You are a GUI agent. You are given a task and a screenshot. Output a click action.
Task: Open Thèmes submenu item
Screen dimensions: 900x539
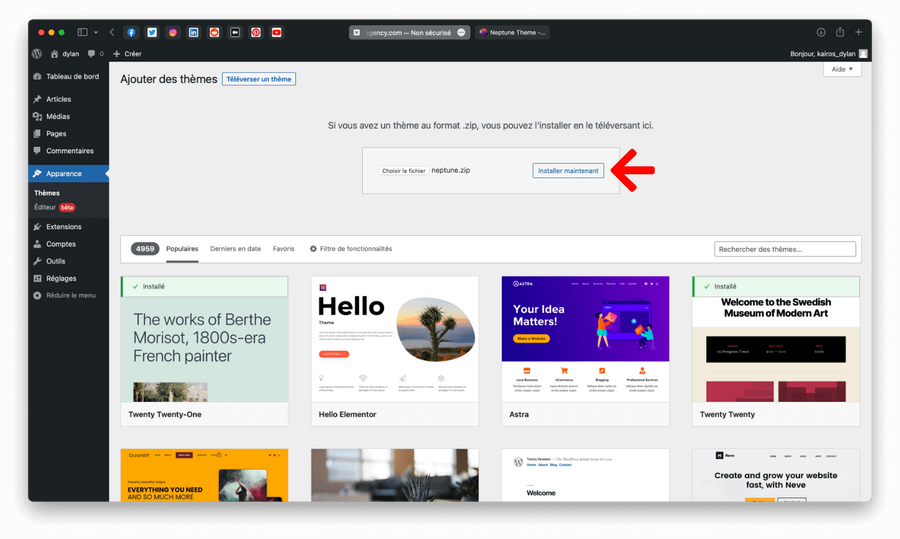coord(47,193)
